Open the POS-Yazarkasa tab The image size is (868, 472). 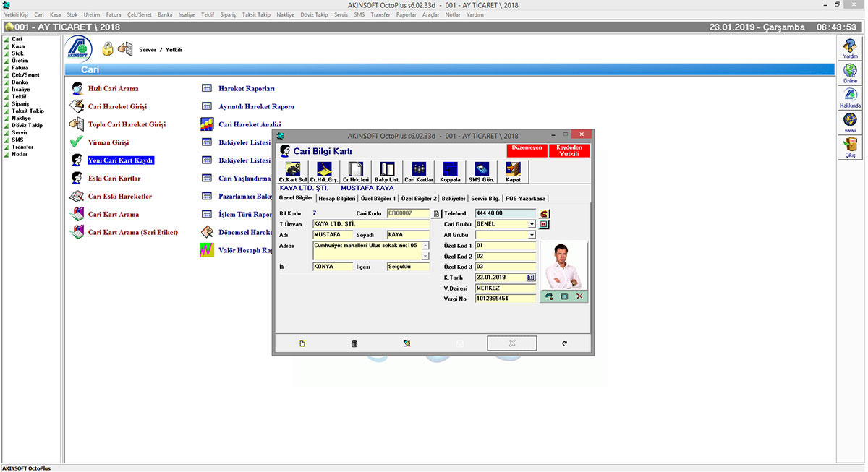click(527, 198)
